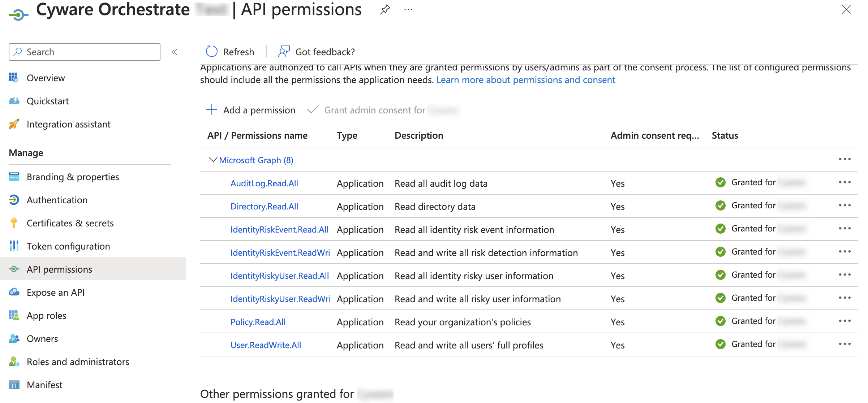Image resolution: width=868 pixels, height=403 pixels.
Task: Click granted checkmark for AuditLog.Read.All
Action: pyautogui.click(x=721, y=182)
